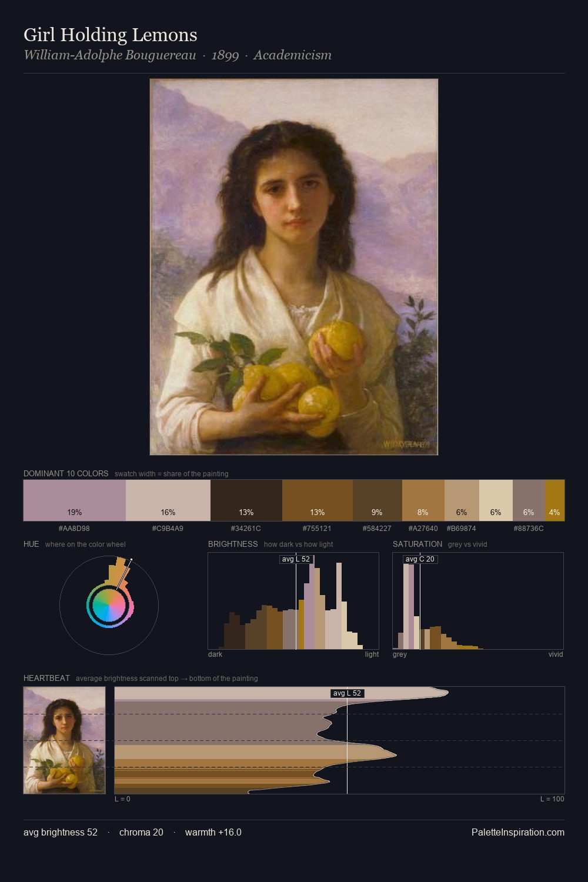Screen dimensions: 588x882
Task: Click the heartbeat brightness profile chart
Action: pos(339,740)
